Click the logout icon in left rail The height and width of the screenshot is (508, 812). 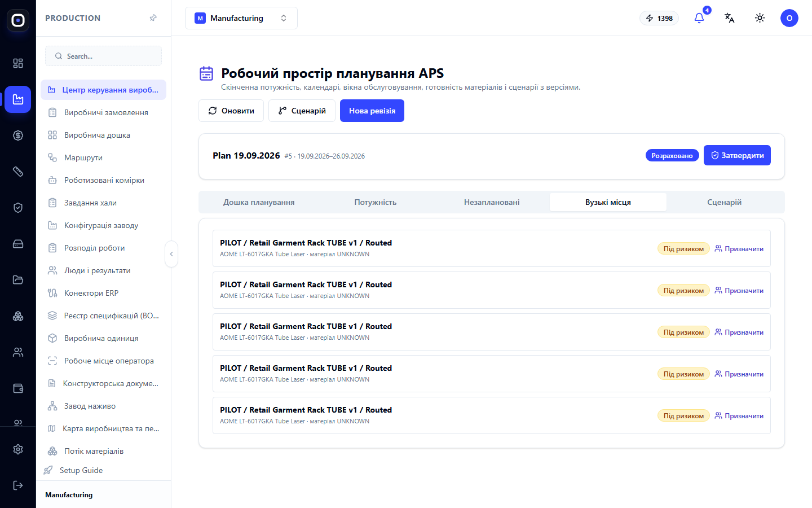18,485
